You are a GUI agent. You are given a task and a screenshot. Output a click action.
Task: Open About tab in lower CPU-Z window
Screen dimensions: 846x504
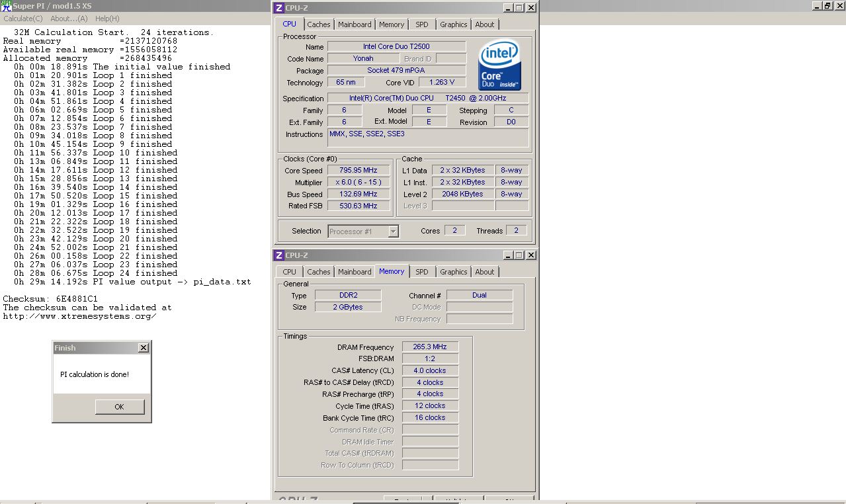pos(485,272)
